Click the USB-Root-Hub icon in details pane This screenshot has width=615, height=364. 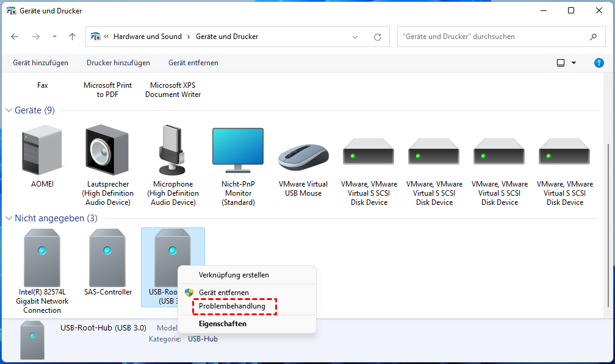(32, 340)
